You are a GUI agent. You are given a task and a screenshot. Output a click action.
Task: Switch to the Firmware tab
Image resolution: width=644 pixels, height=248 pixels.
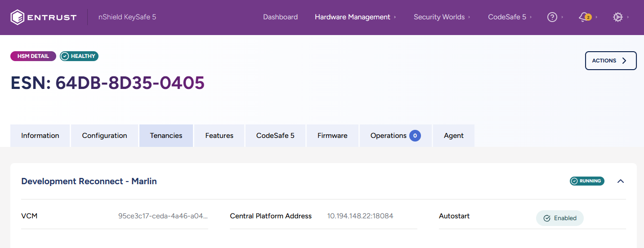pos(332,136)
